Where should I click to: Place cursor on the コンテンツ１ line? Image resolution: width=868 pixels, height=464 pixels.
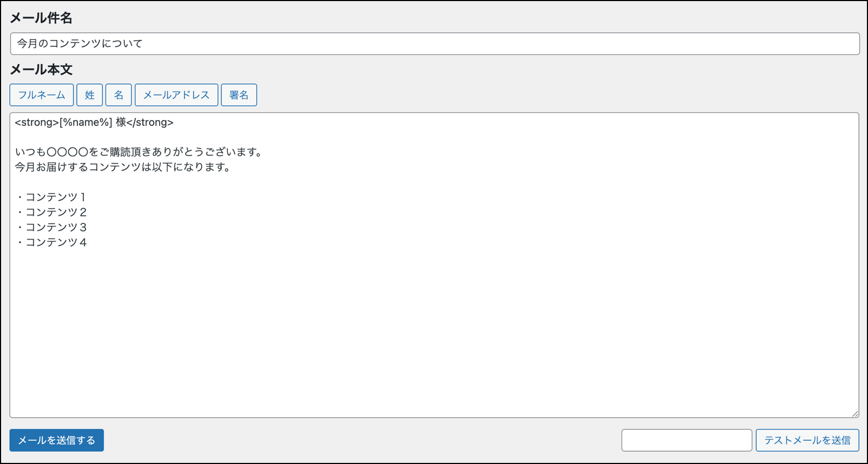click(51, 198)
